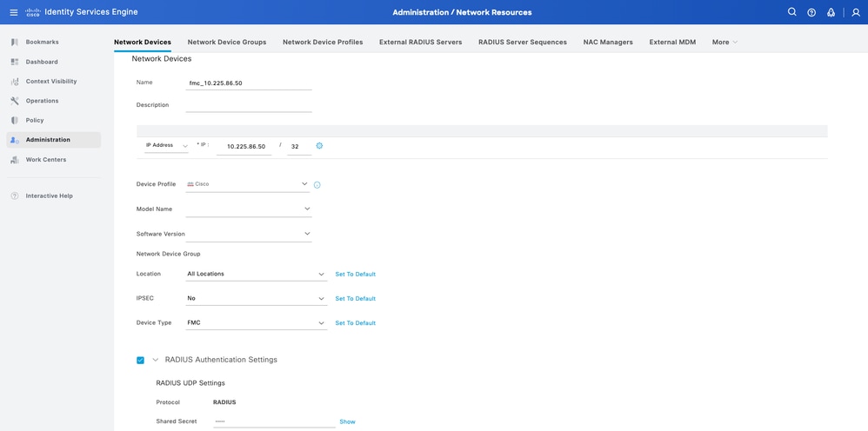
Task: Open the Device Type FMC dropdown
Action: pos(257,322)
